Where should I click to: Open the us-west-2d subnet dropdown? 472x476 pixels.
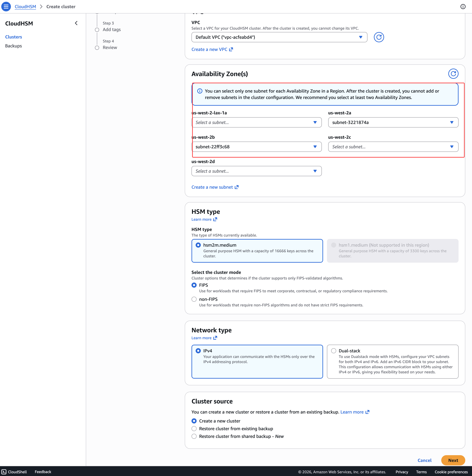[256, 171]
